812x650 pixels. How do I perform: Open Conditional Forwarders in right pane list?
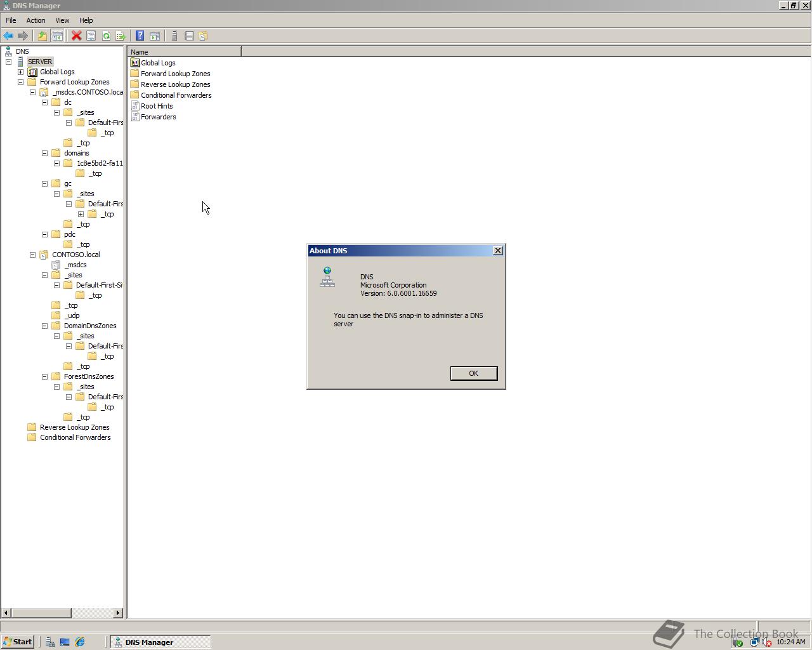click(171, 95)
